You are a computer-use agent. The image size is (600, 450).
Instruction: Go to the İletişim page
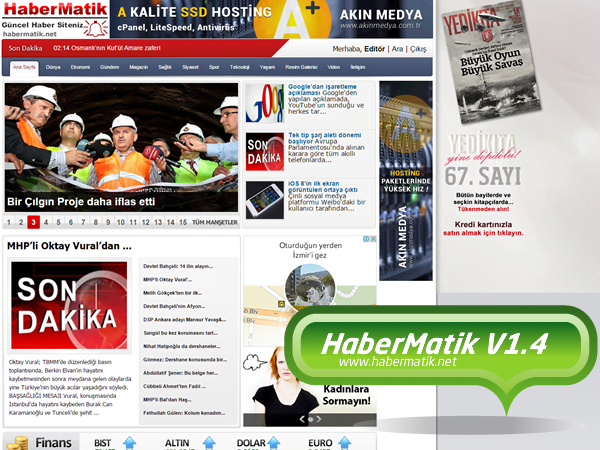click(x=357, y=67)
